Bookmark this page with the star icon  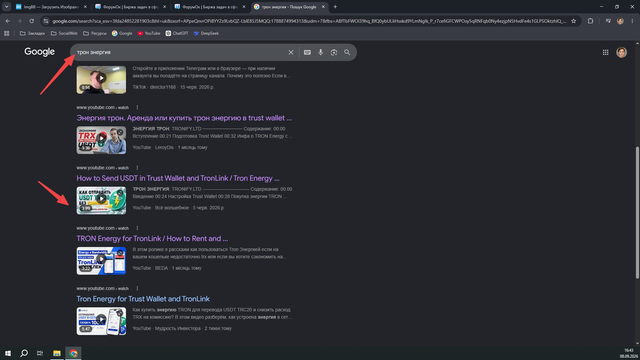tap(573, 21)
